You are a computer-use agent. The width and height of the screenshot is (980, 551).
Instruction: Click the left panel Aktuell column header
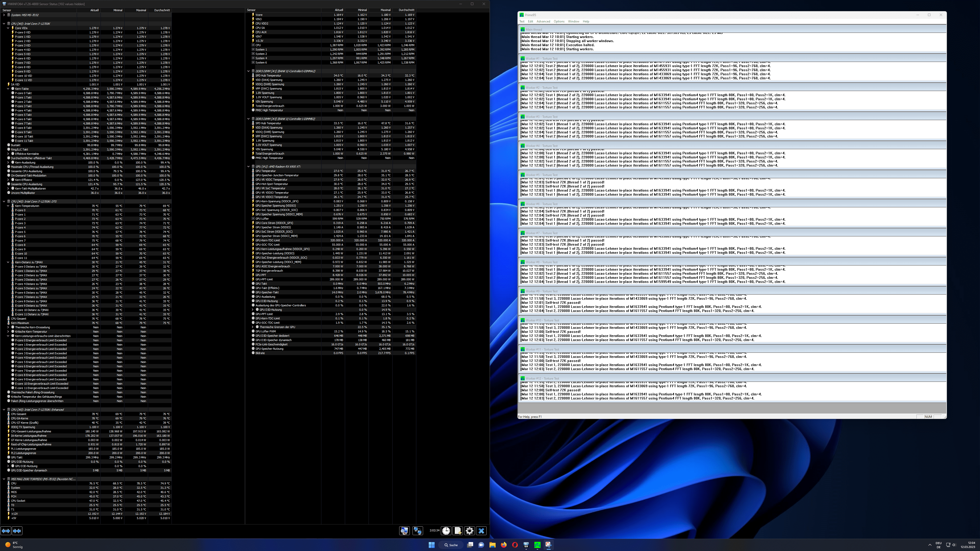point(89,10)
